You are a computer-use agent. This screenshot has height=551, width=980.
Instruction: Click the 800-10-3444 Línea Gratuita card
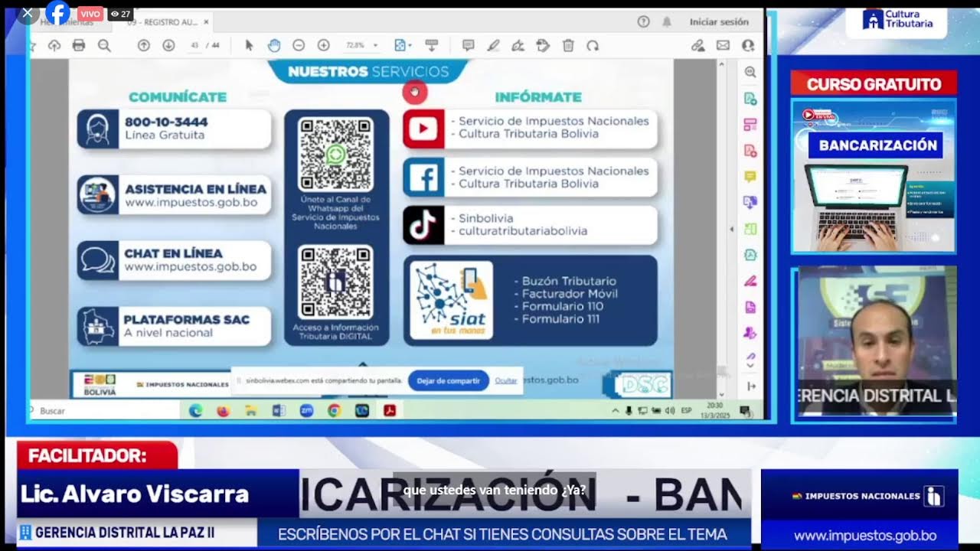click(x=174, y=129)
